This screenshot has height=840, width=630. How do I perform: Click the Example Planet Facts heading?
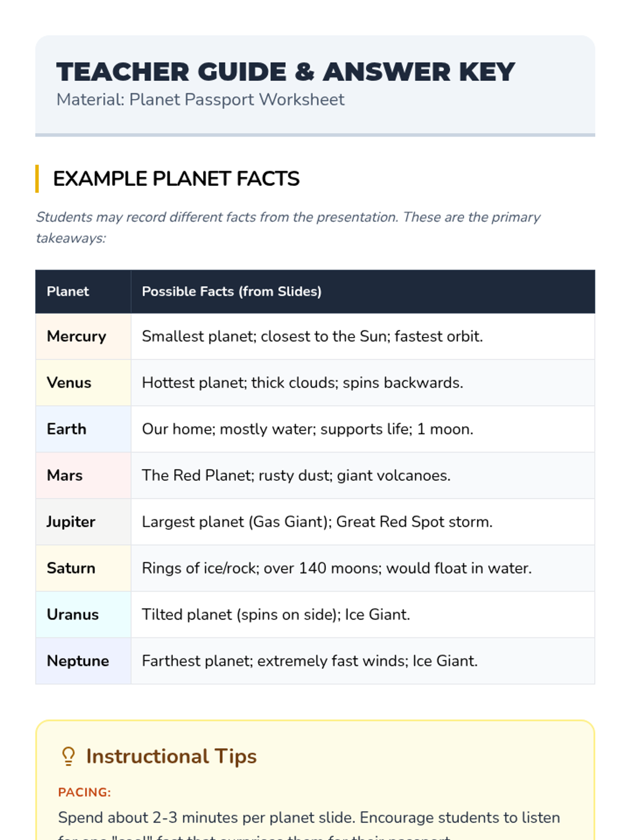tap(176, 179)
